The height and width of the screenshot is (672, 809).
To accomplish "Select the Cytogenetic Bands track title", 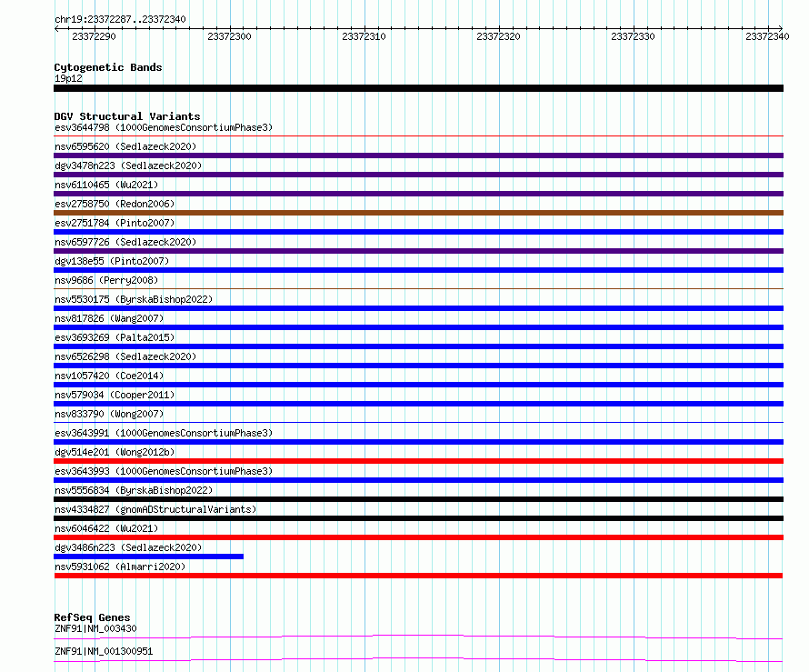I will (x=108, y=67).
